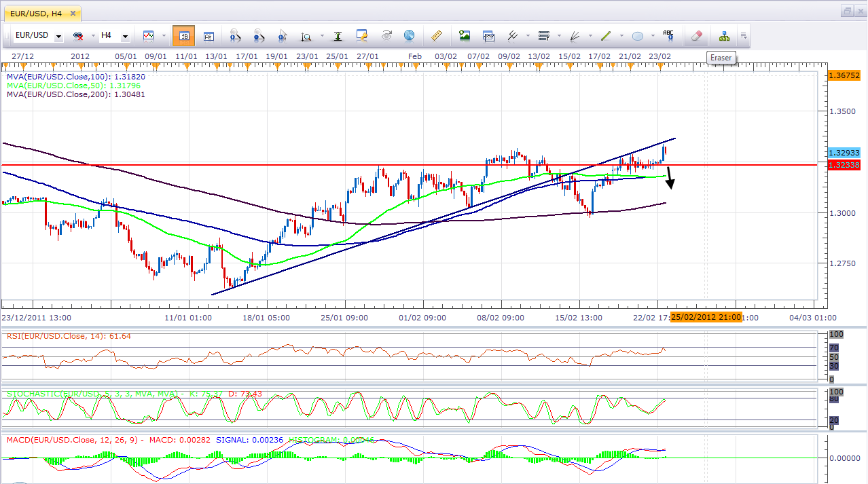This screenshot has height=484, width=868.
Task: Toggle the ask price mode button
Action: (209, 36)
